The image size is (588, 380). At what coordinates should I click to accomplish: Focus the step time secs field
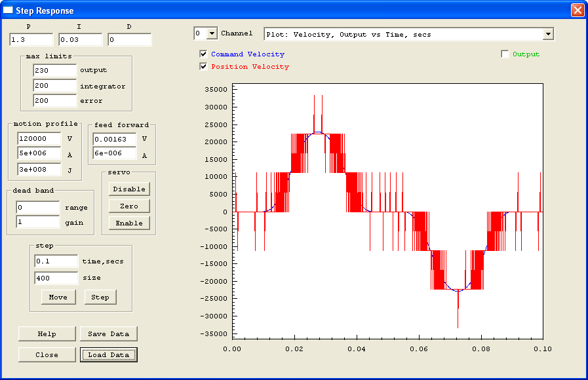click(56, 261)
